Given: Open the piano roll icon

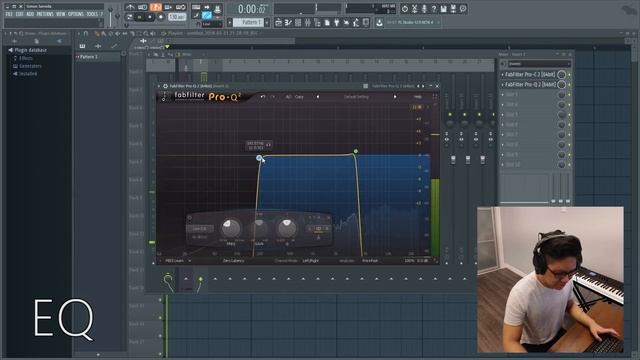Looking at the screenshot, I should pyautogui.click(x=289, y=23).
